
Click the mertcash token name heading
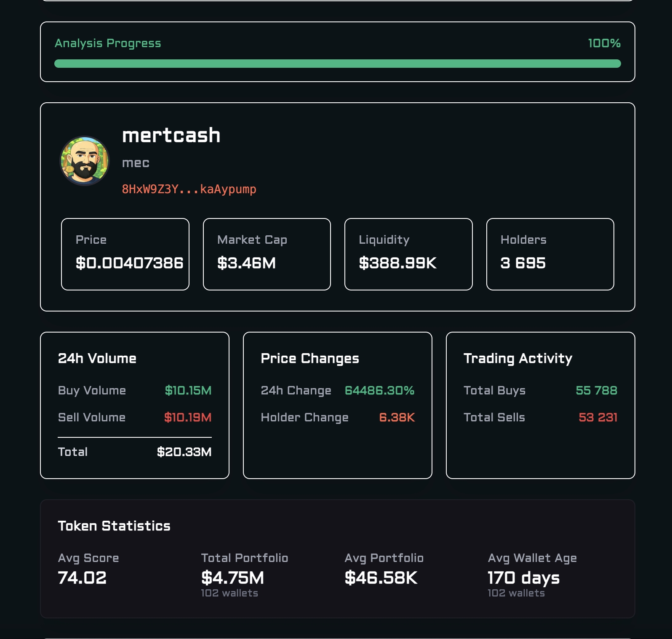tap(171, 136)
